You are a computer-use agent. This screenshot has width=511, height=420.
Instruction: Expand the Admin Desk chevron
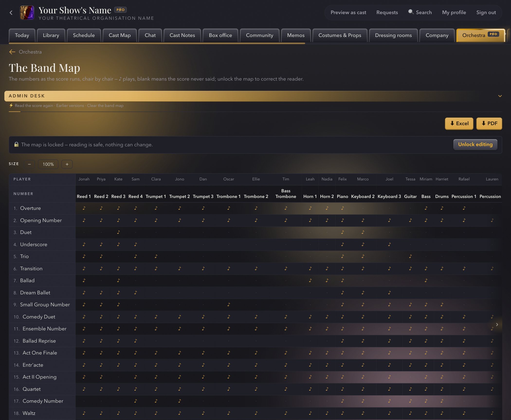click(x=500, y=96)
